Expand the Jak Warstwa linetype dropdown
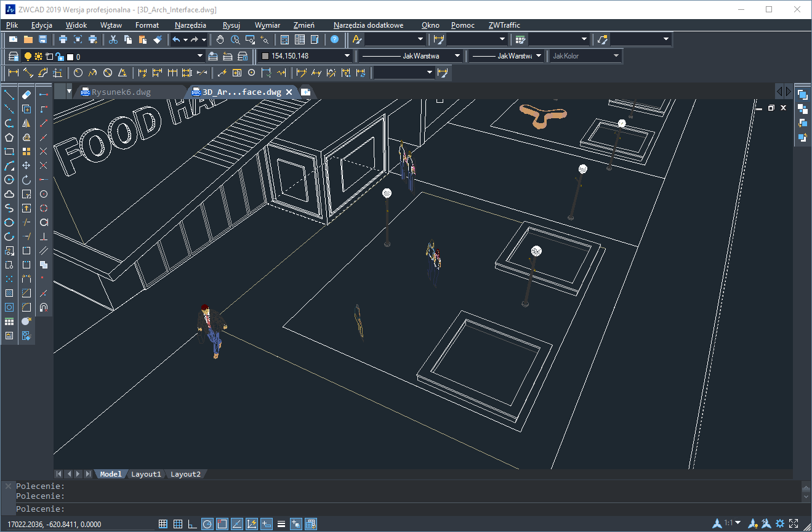Image resolution: width=812 pixels, height=532 pixels. pos(459,55)
